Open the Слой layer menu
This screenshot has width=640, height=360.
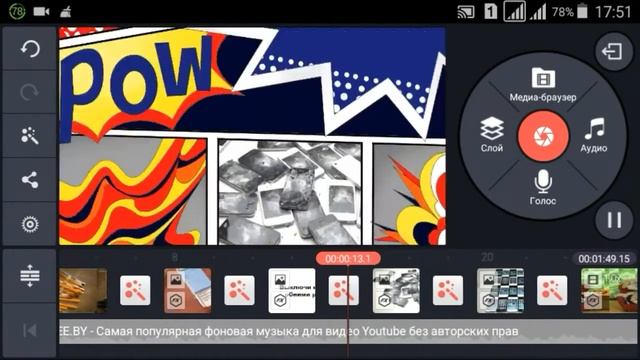coord(491,135)
